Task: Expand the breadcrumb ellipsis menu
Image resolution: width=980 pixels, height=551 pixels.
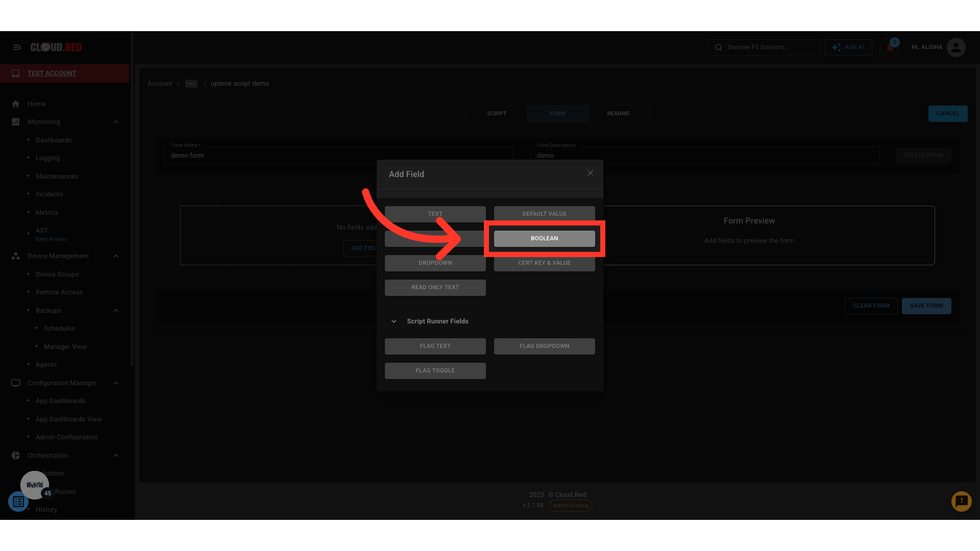Action: (191, 84)
